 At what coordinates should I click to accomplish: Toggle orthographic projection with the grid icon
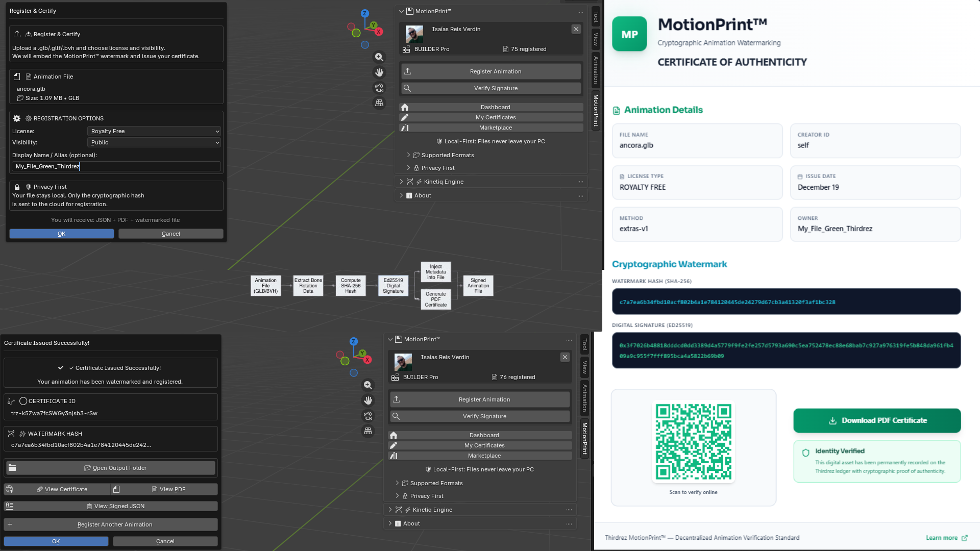pyautogui.click(x=379, y=103)
